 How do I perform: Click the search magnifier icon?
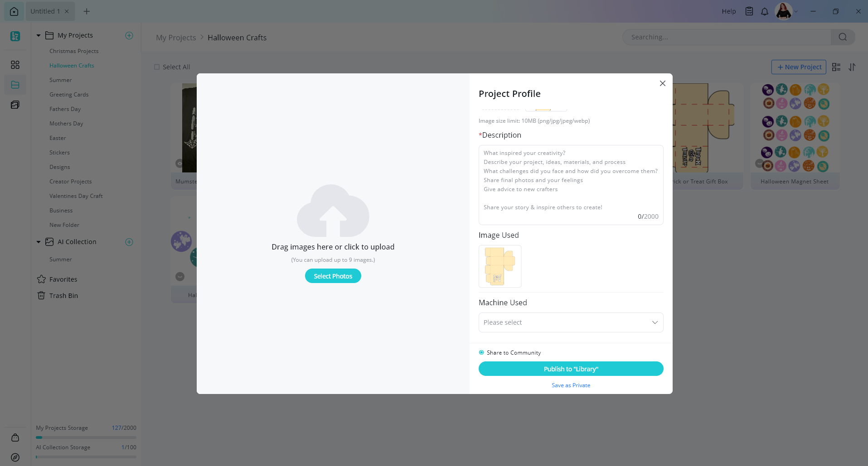pyautogui.click(x=843, y=37)
